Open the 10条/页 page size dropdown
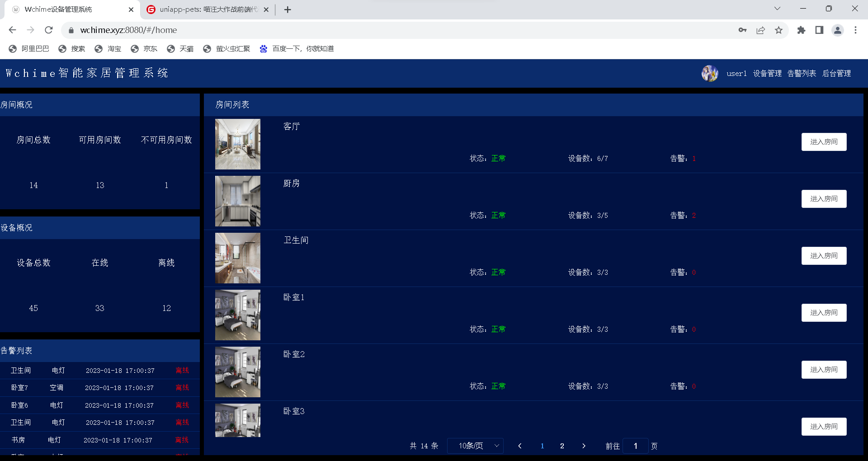The width and height of the screenshot is (868, 461). tap(475, 446)
